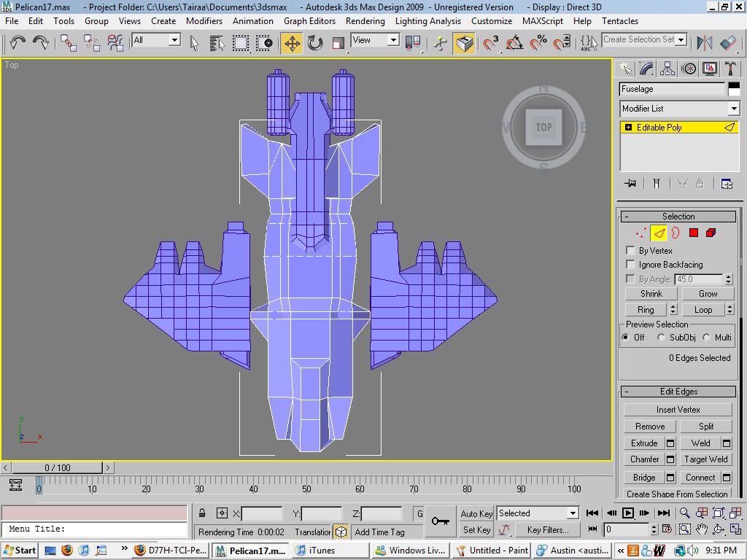The image size is (747, 560).
Task: Open the Selected key filter dropdown
Action: pos(538,513)
